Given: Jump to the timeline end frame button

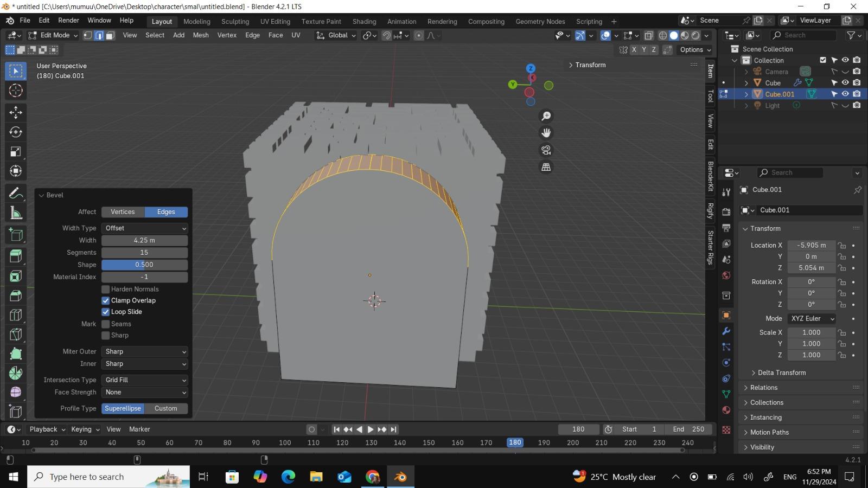Looking at the screenshot, I should [394, 429].
